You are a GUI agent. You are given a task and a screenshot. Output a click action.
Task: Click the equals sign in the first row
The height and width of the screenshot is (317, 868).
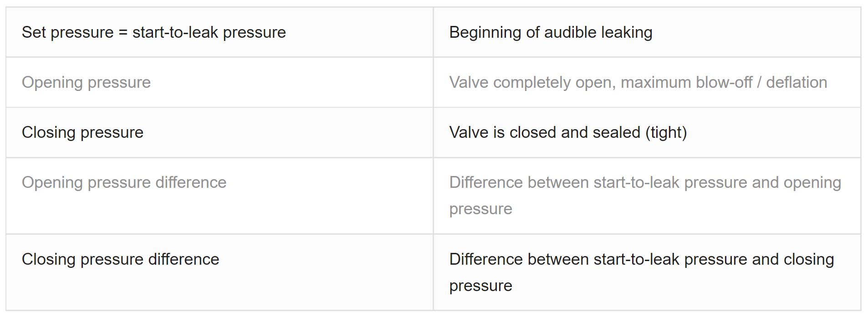pyautogui.click(x=123, y=33)
